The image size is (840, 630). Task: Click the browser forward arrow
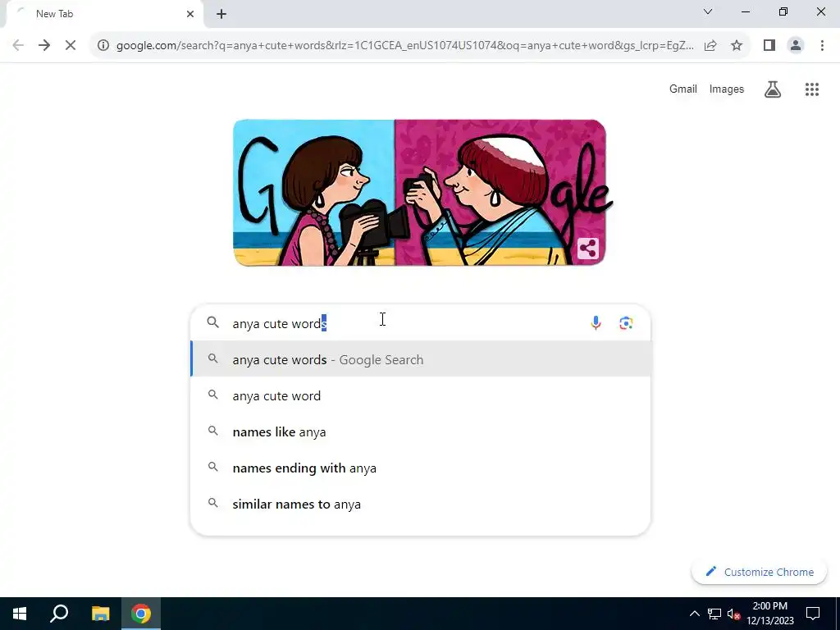click(x=44, y=45)
